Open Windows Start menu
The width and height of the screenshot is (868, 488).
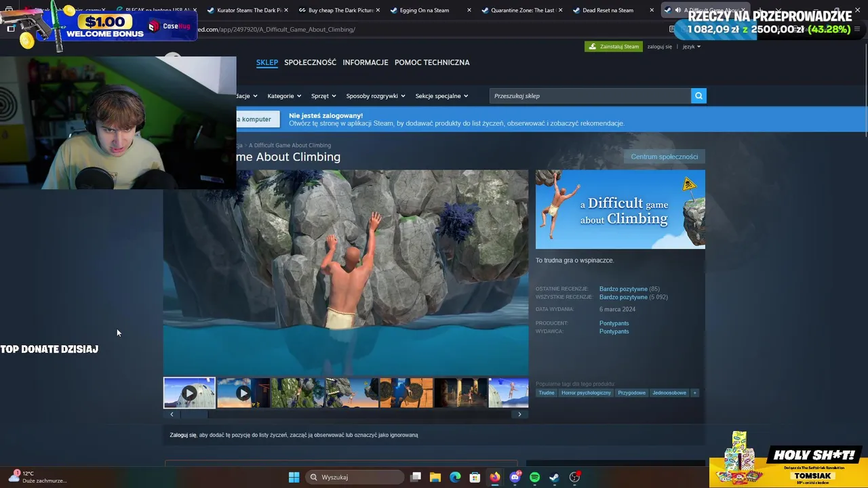(x=294, y=477)
